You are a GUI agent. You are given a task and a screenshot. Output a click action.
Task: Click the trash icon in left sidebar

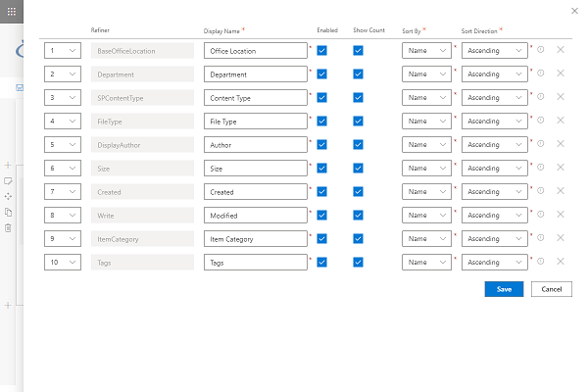click(8, 227)
